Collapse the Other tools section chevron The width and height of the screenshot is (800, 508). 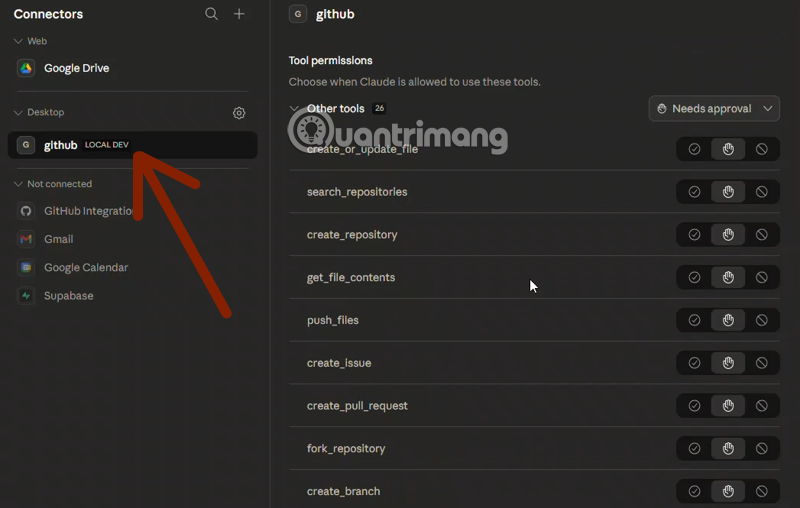point(294,109)
